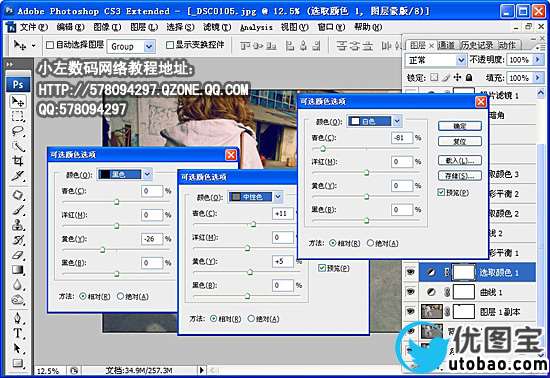The height and width of the screenshot is (378, 550).
Task: Select the Lasso tool
Action: 18,131
